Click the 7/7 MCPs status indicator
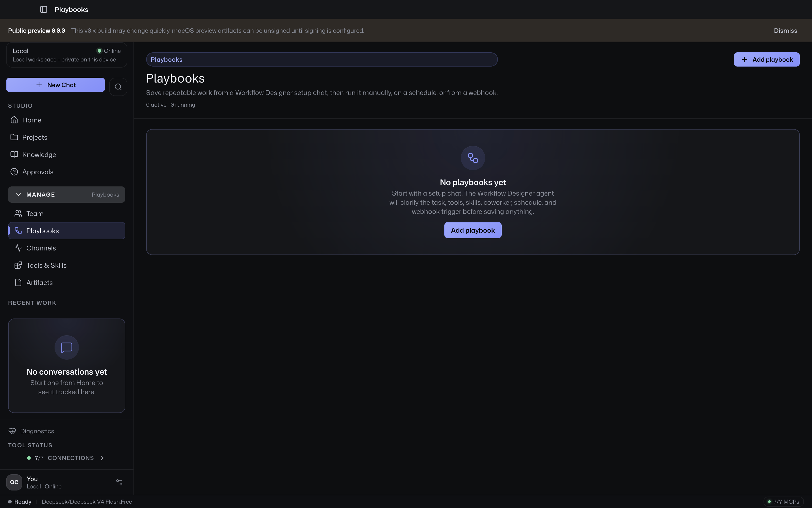 [x=784, y=502]
